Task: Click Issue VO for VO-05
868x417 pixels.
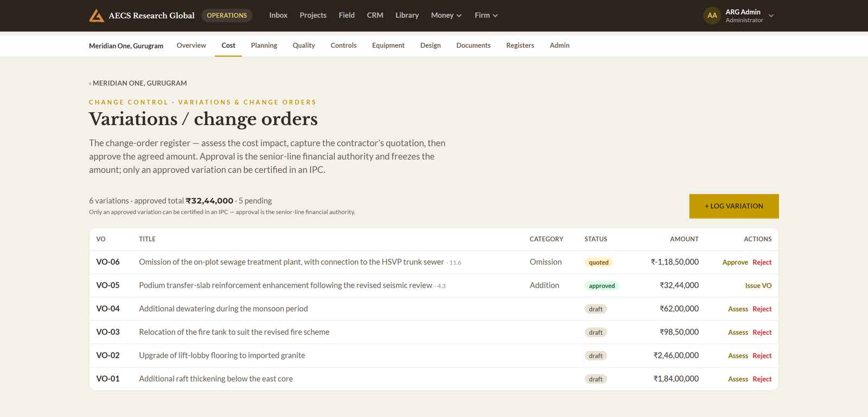Action: [758, 286]
